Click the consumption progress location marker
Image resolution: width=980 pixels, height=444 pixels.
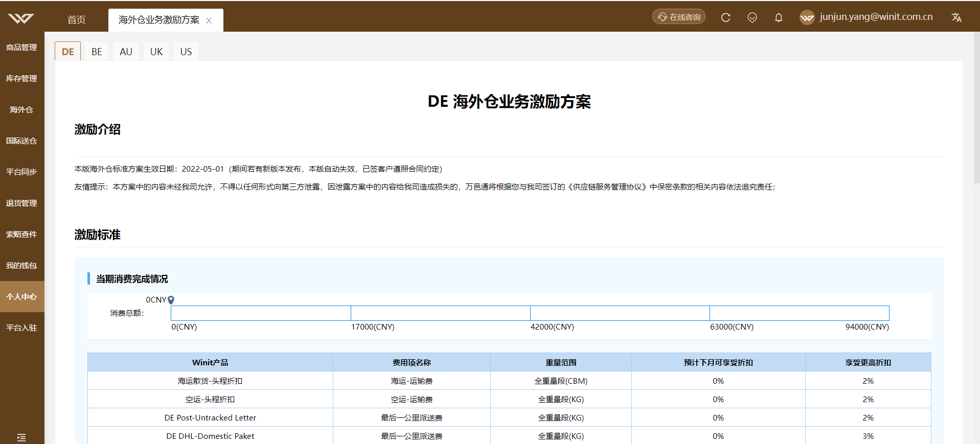click(171, 300)
